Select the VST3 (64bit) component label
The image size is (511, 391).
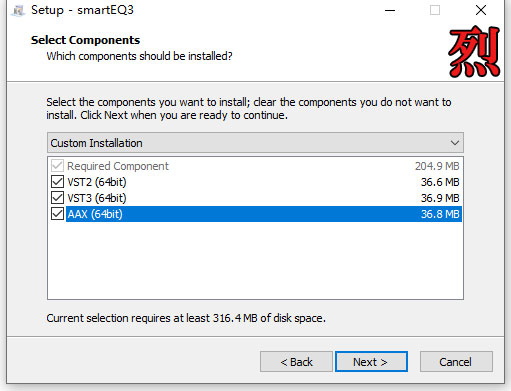(x=97, y=198)
